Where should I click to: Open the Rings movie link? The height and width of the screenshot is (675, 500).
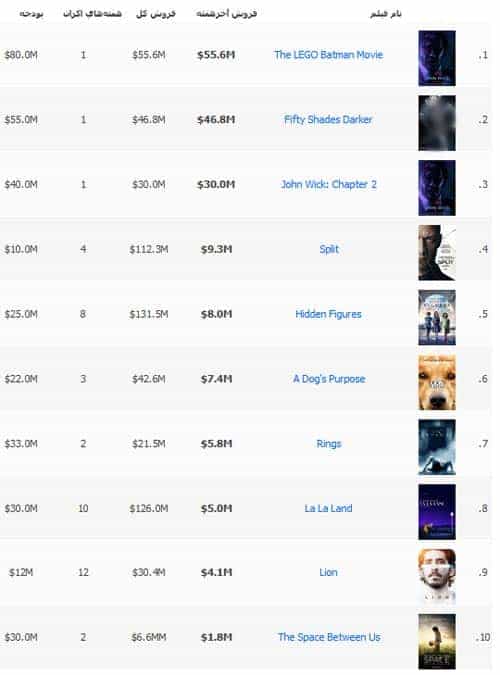pos(329,443)
